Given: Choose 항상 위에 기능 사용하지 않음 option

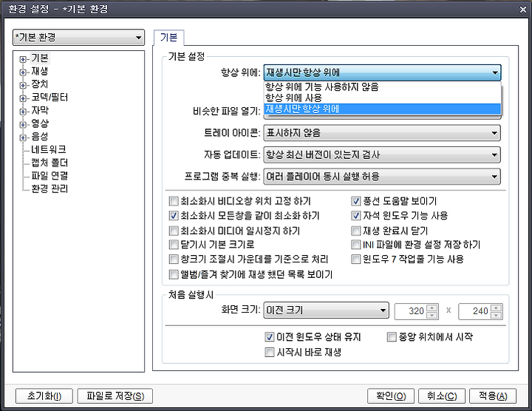Looking at the screenshot, I should coord(383,87).
